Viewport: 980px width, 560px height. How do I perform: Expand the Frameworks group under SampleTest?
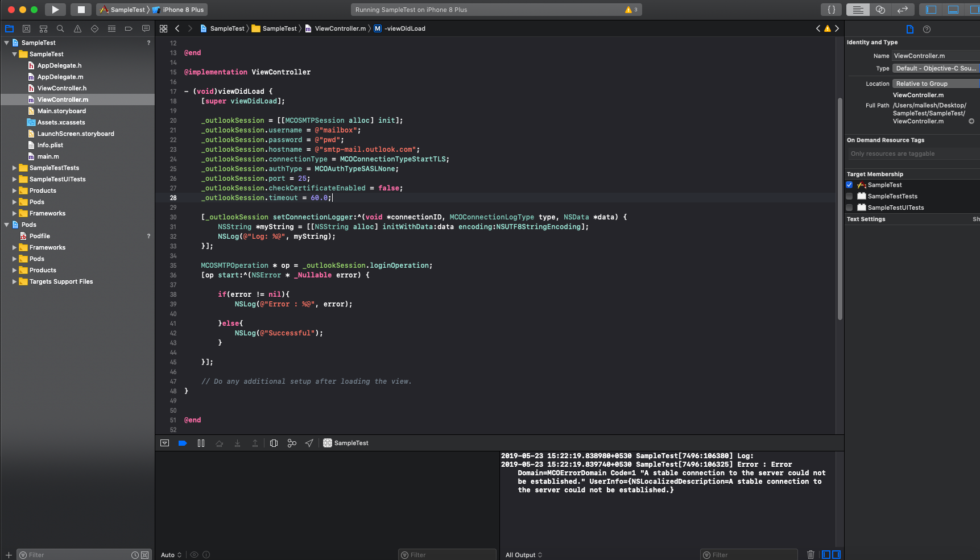(x=15, y=213)
